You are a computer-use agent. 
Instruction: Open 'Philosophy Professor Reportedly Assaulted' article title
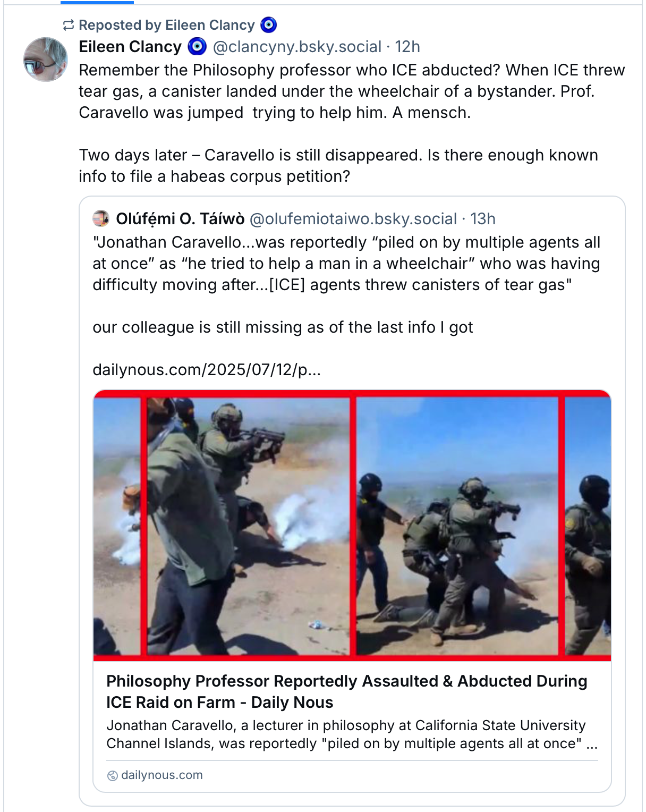(347, 691)
